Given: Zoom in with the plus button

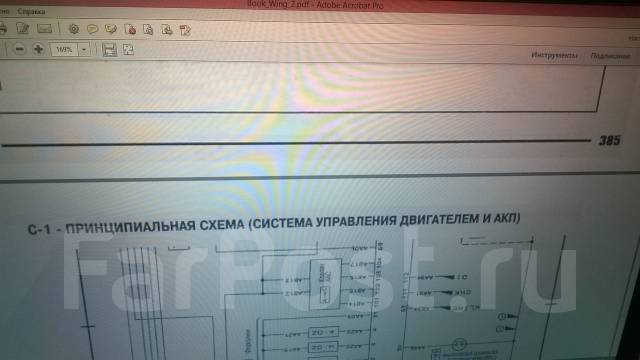Looking at the screenshot, I should click(39, 49).
